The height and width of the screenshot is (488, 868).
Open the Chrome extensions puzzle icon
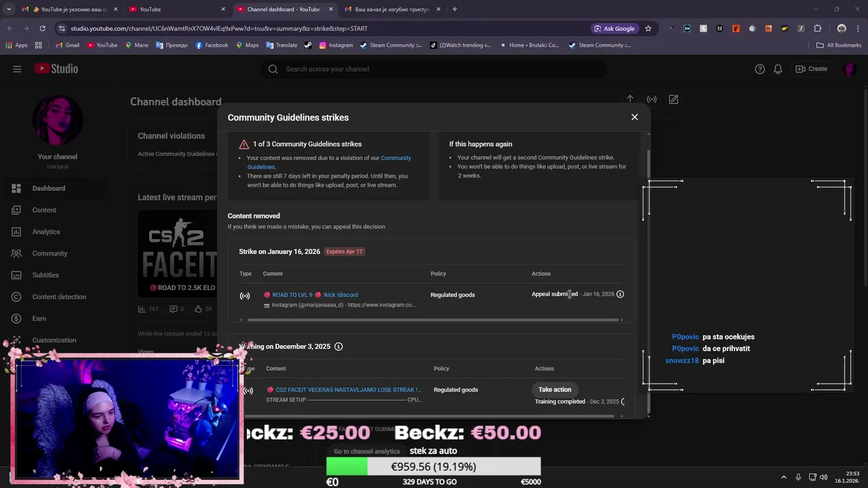point(817,28)
